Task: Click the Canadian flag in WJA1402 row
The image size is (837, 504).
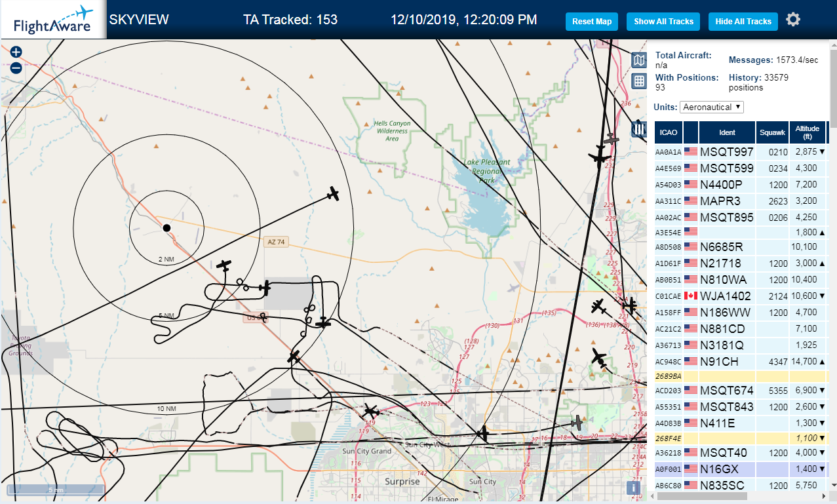Action: coord(691,296)
